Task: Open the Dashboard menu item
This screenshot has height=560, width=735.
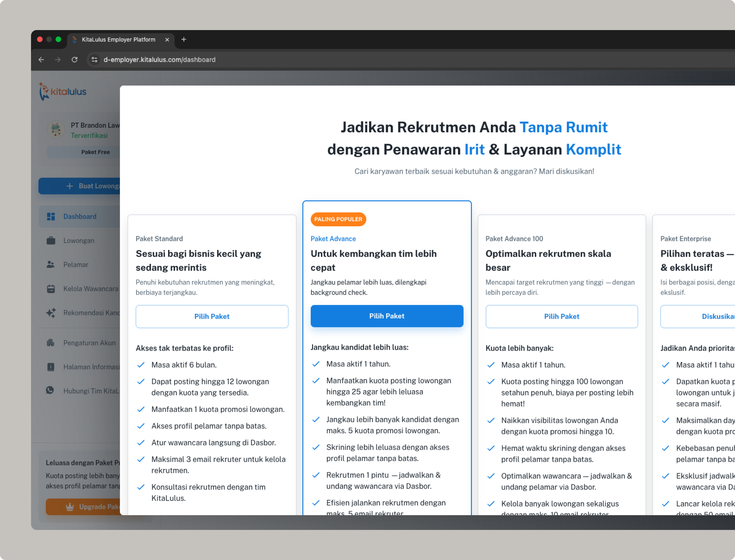Action: (x=80, y=217)
